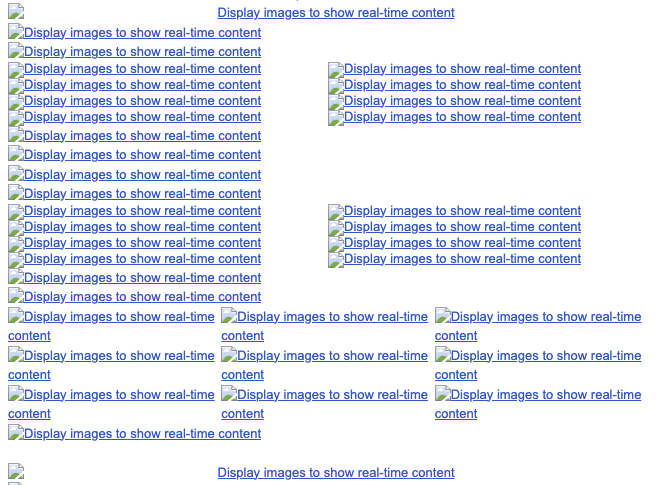Image resolution: width=659 pixels, height=485 pixels.
Task: Select first link text in lower right column
Action: (x=462, y=211)
